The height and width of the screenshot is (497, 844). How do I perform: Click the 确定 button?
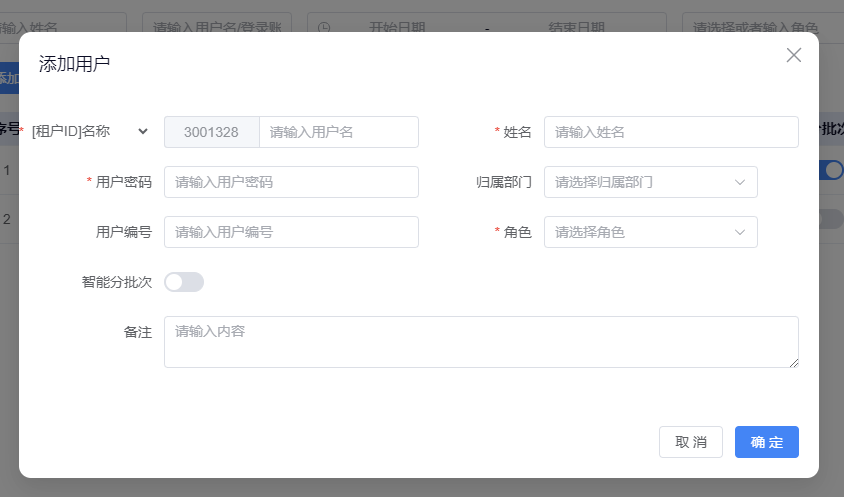pos(766,442)
